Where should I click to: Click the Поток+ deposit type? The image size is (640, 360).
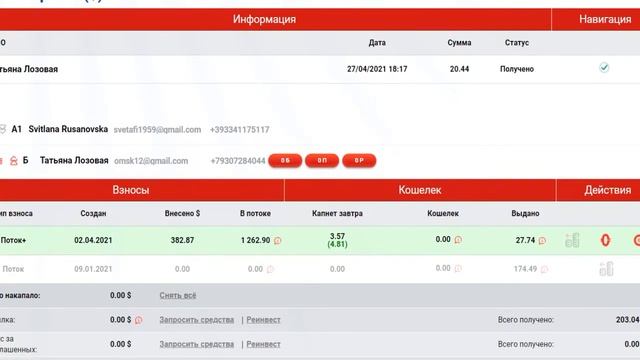13,240
